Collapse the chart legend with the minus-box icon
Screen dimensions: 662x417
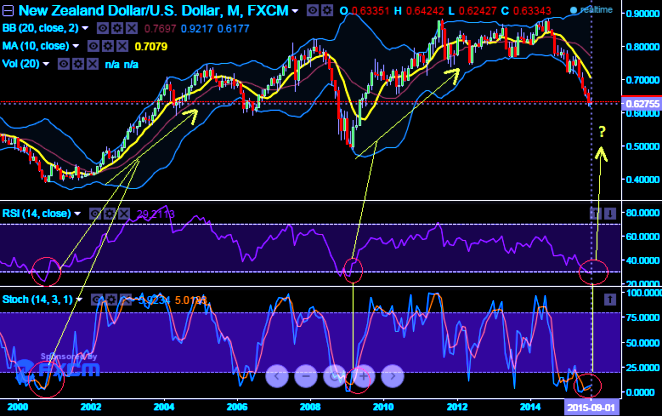pos(8,11)
